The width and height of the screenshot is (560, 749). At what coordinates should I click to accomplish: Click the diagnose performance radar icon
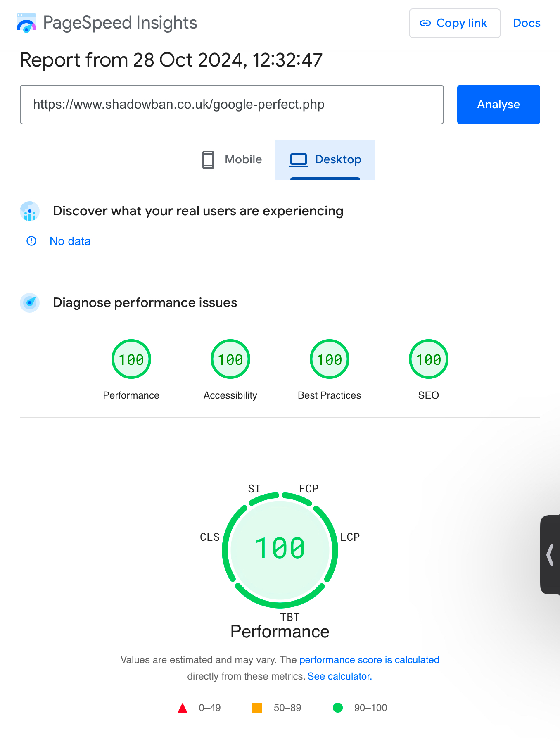coord(30,303)
